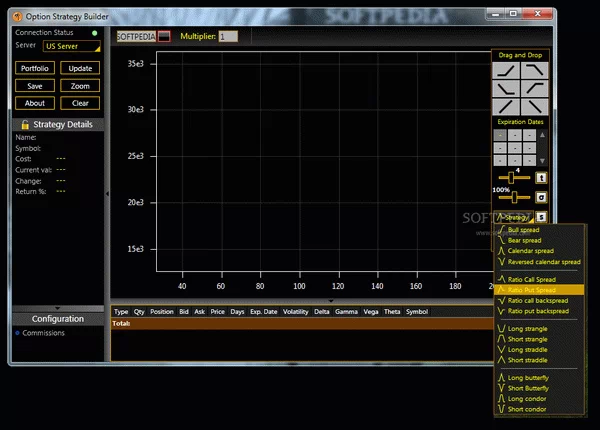
Task: Toggle the 's' button beside Strategy
Action: (541, 216)
